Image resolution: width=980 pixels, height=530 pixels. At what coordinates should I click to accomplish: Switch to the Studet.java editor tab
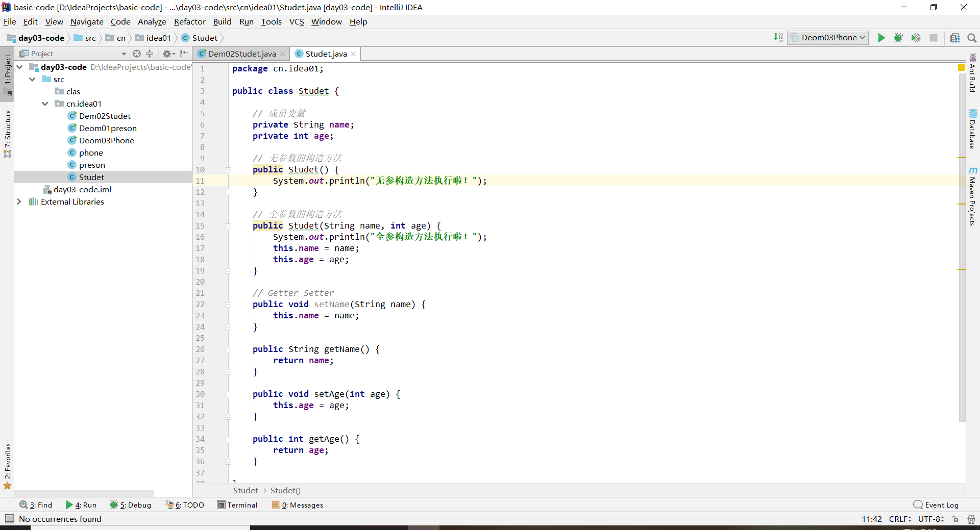point(326,54)
